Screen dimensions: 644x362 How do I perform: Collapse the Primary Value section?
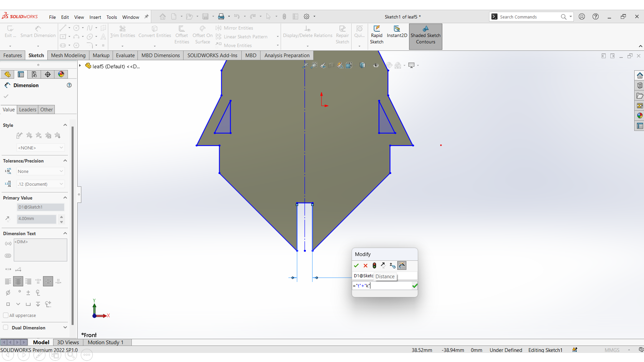pyautogui.click(x=65, y=198)
